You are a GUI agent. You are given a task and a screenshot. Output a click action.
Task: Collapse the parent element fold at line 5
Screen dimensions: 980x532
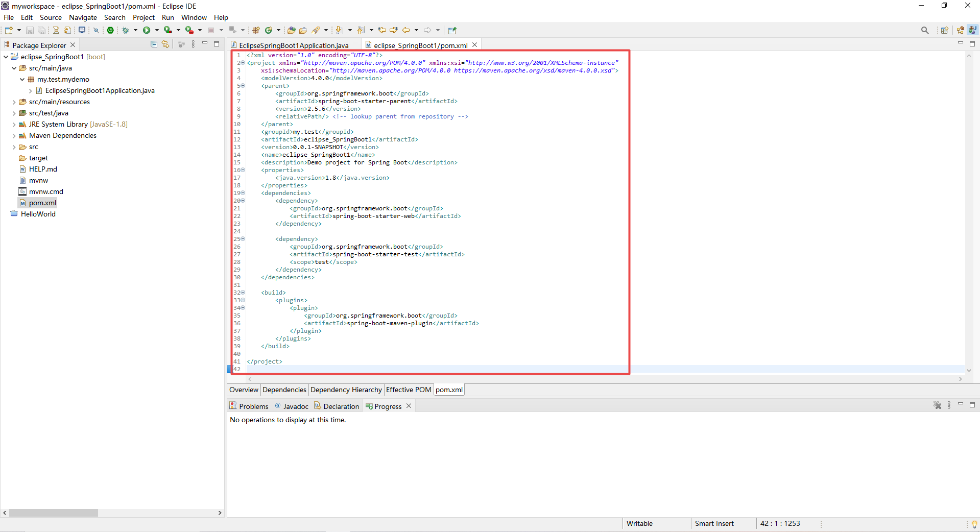(243, 86)
